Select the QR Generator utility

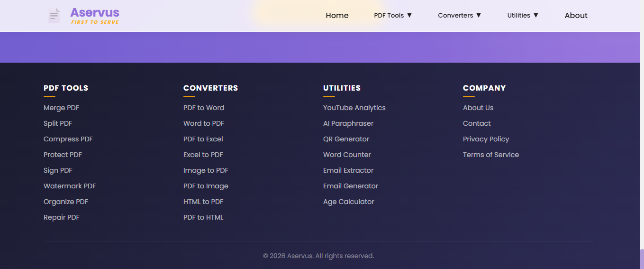pos(346,139)
